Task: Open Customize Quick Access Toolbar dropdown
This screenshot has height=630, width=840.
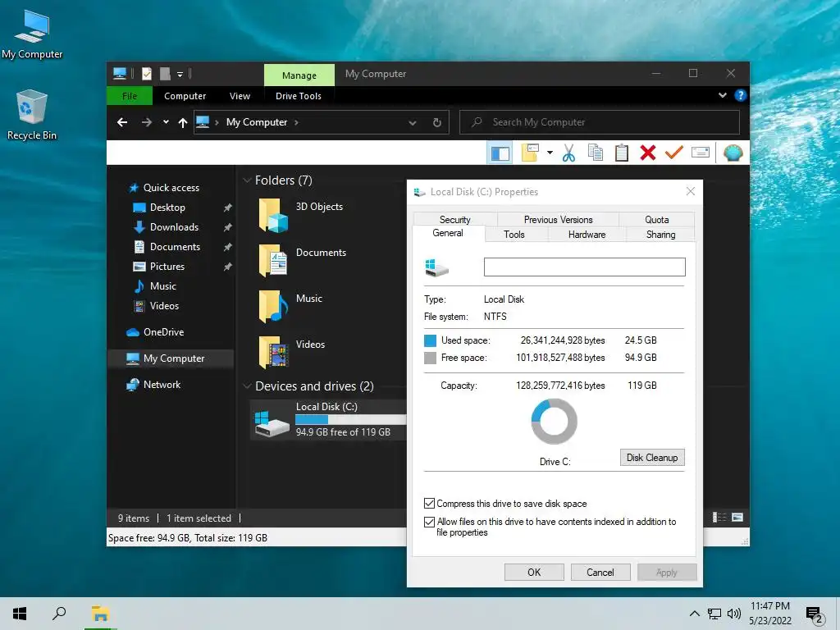Action: tap(180, 74)
